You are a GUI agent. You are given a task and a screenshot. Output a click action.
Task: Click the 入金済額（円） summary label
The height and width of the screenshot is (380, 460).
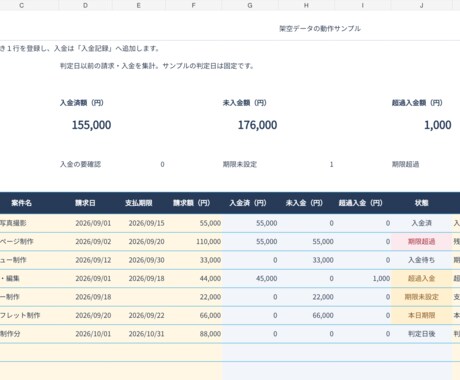pyautogui.click(x=82, y=103)
